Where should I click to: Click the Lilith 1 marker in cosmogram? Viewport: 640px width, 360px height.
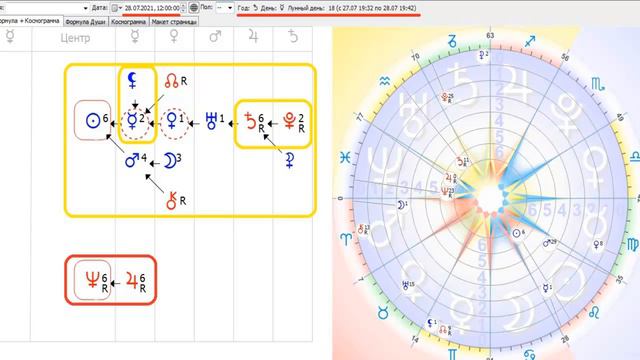click(431, 324)
